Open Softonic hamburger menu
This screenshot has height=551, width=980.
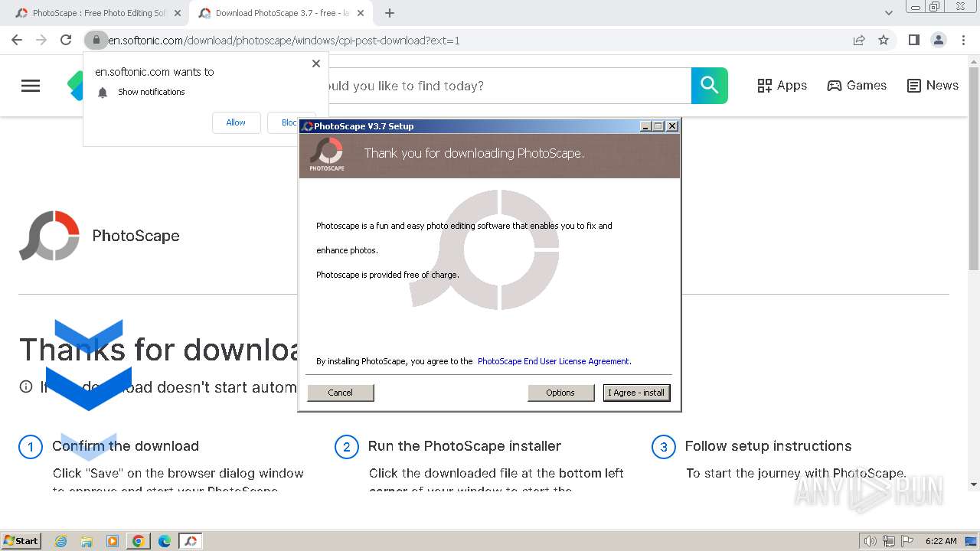(x=31, y=86)
